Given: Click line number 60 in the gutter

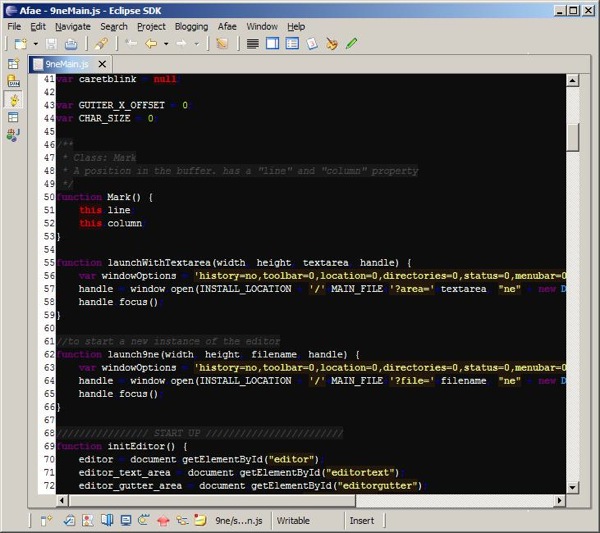Looking at the screenshot, I should click(49, 328).
